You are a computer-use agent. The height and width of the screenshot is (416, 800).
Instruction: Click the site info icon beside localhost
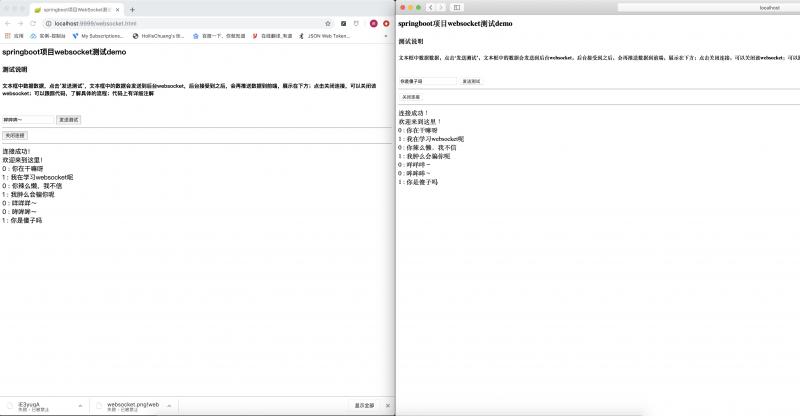click(49, 23)
